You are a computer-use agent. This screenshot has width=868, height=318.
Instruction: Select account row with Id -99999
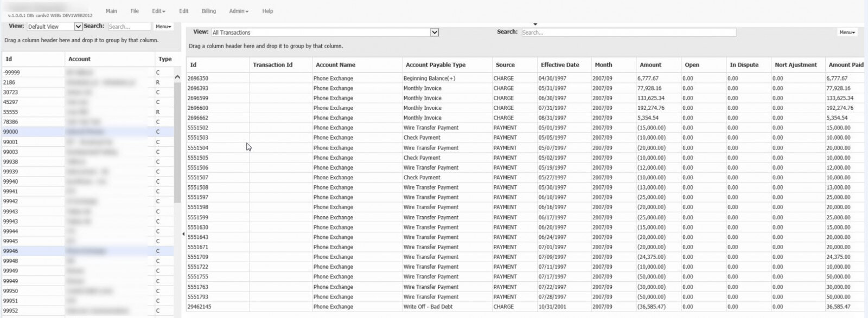pyautogui.click(x=87, y=73)
